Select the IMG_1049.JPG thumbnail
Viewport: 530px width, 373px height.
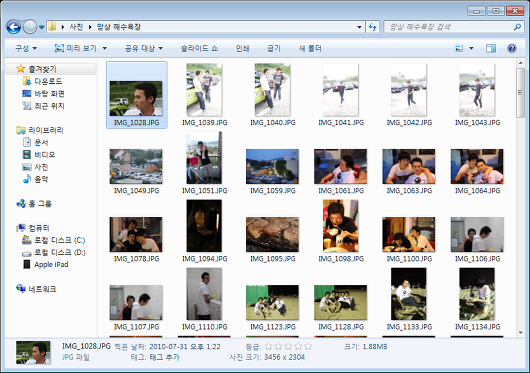coord(136,167)
